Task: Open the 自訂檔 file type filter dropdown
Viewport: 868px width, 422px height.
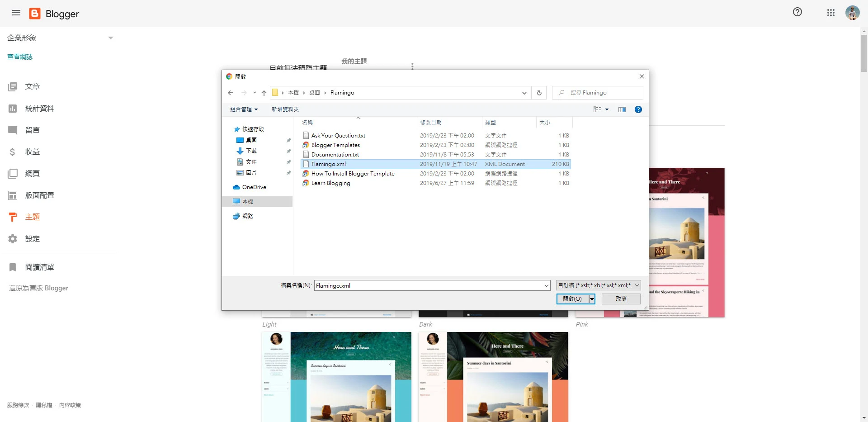Action: (x=599, y=285)
